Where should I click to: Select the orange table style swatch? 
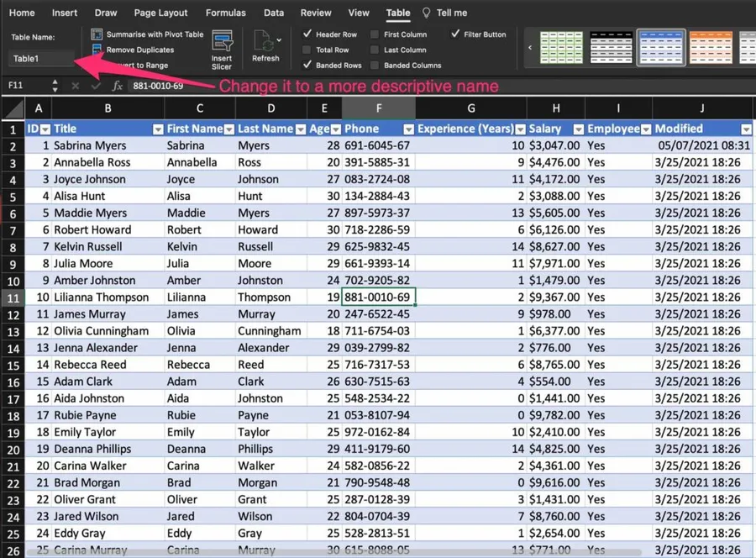point(710,47)
